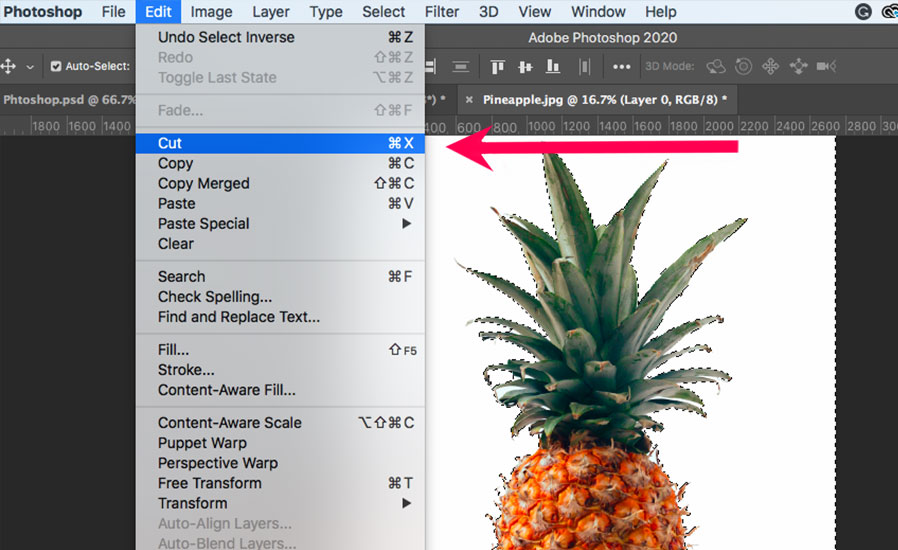The image size is (898, 550).
Task: Select the 3D video camera scale icon
Action: tap(826, 66)
